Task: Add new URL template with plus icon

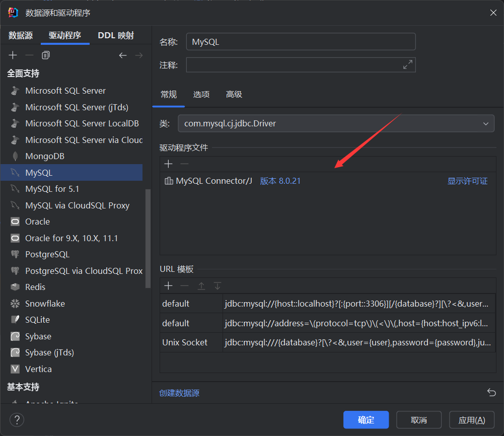Action: (169, 285)
